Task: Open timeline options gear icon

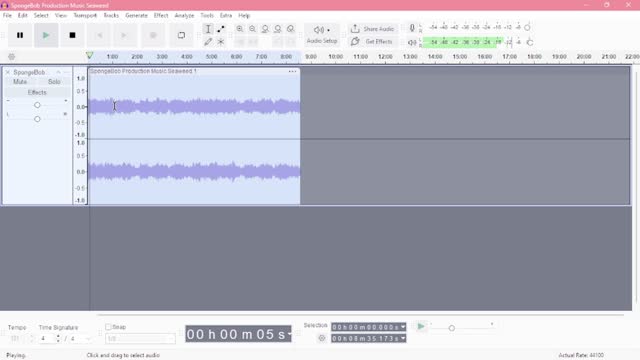Action: point(11,57)
